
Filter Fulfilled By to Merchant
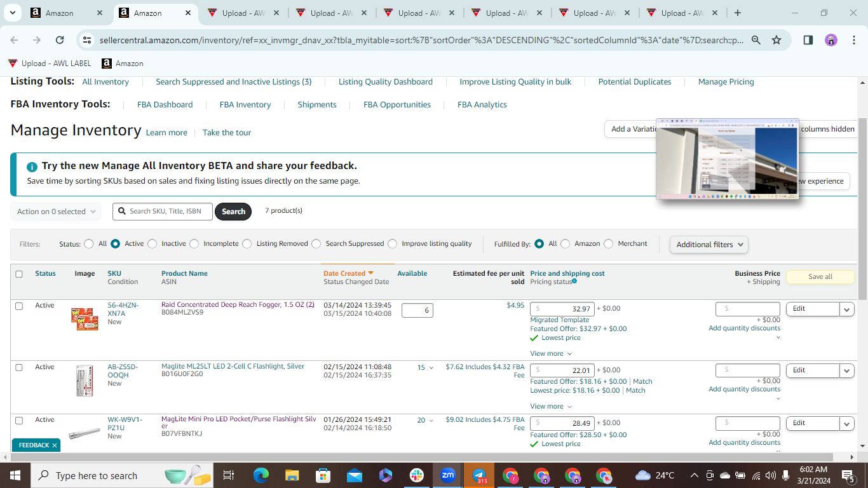[x=609, y=243]
